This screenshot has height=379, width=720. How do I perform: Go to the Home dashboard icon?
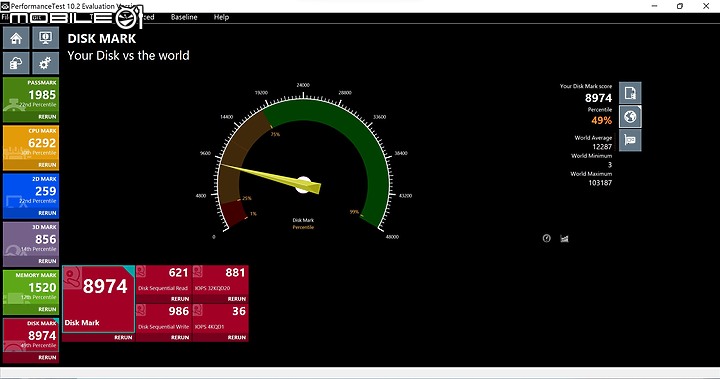[16, 38]
